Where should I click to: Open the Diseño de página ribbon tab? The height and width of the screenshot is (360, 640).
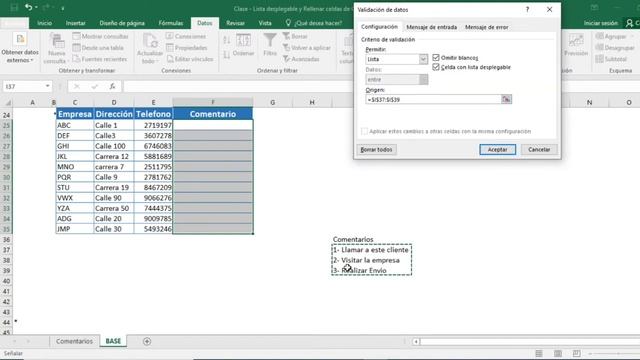click(122, 23)
